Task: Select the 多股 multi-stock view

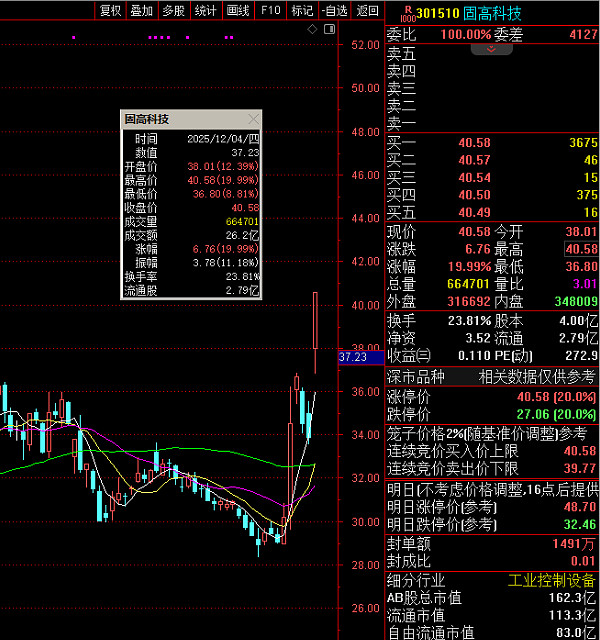Action: pyautogui.click(x=173, y=10)
